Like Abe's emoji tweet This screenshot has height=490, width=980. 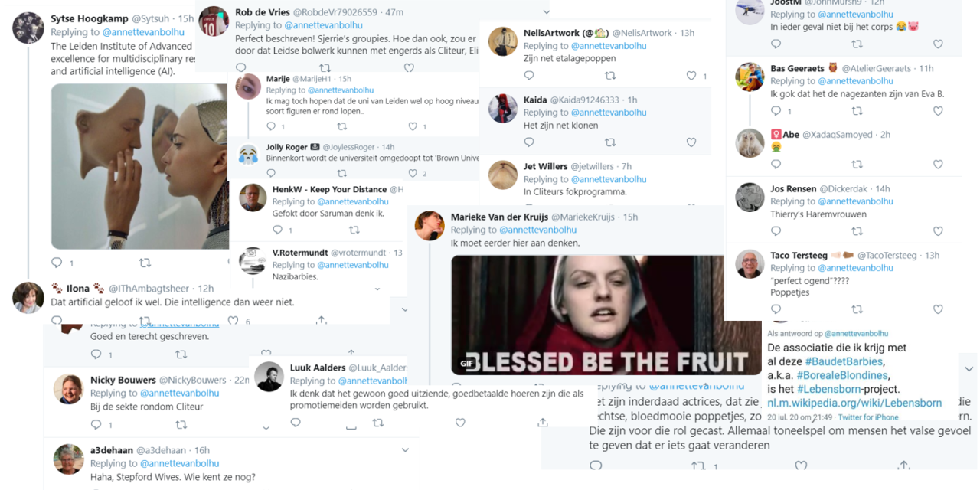click(938, 165)
